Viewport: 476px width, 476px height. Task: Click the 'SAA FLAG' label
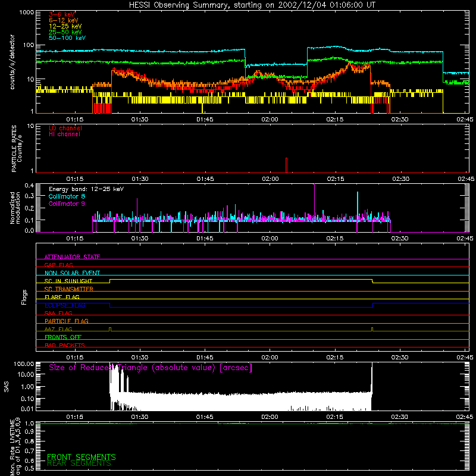[58, 313]
